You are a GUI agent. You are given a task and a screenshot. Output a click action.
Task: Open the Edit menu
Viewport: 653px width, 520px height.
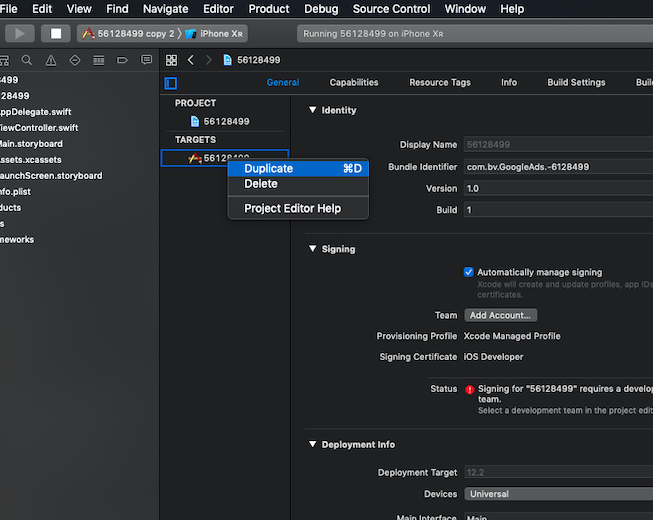(x=42, y=9)
